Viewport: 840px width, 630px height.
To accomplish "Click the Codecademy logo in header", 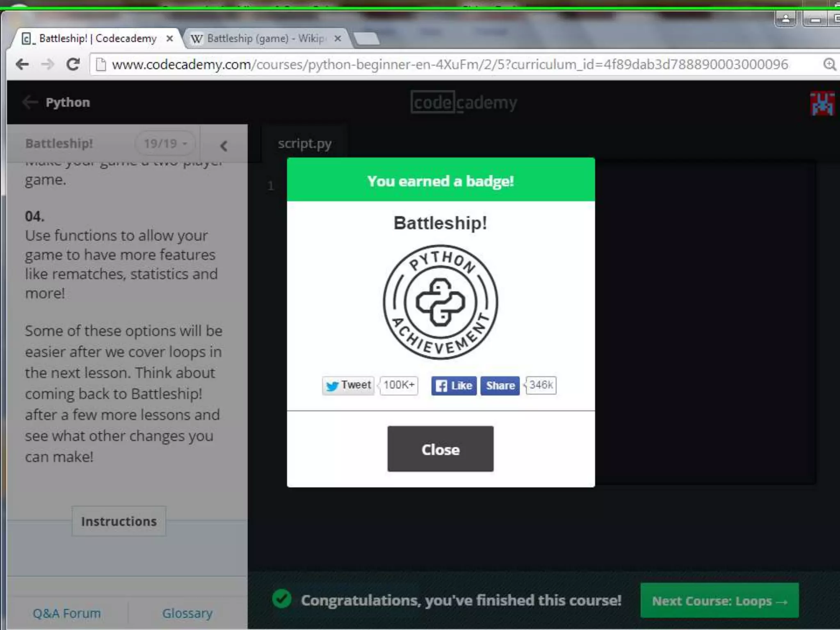I will click(463, 103).
